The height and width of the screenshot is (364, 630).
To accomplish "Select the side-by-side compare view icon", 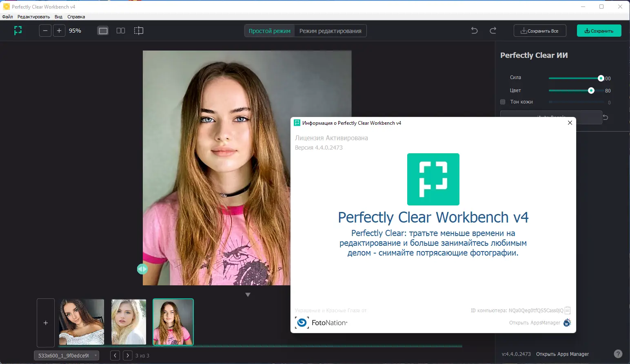I will tap(121, 30).
